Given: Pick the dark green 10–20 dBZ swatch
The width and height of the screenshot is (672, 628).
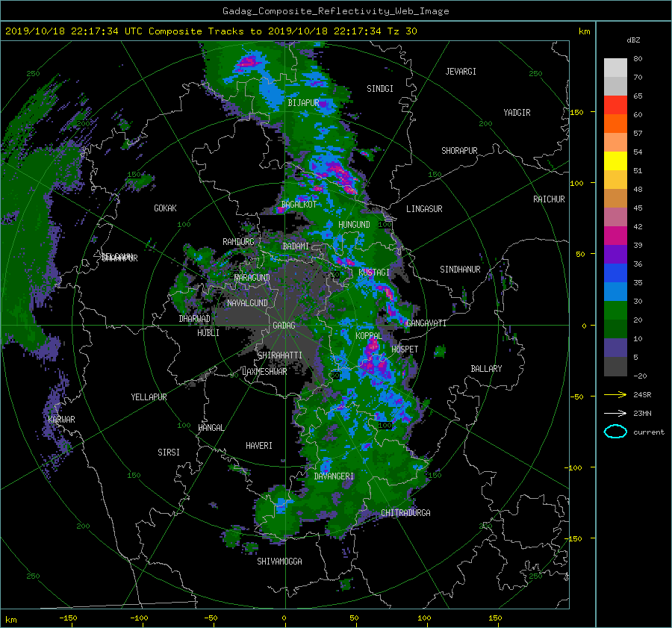Looking at the screenshot, I should pos(615,329).
